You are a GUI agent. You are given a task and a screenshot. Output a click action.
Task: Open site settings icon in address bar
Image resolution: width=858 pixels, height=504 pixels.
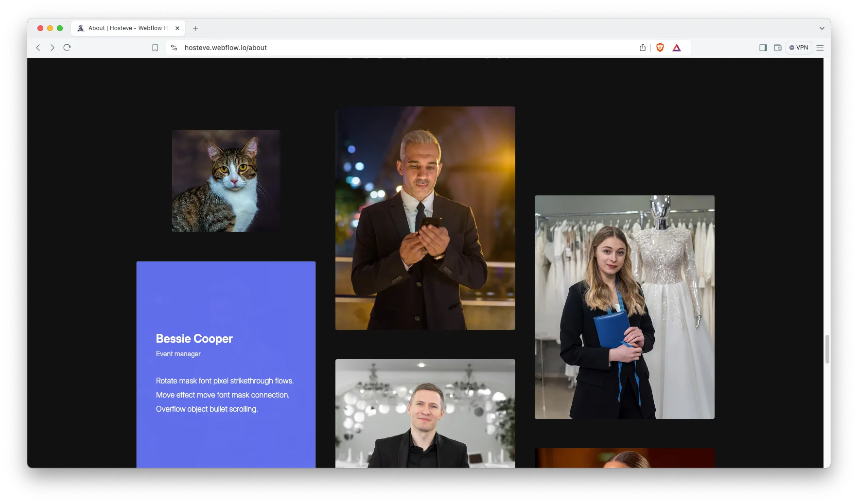click(174, 48)
